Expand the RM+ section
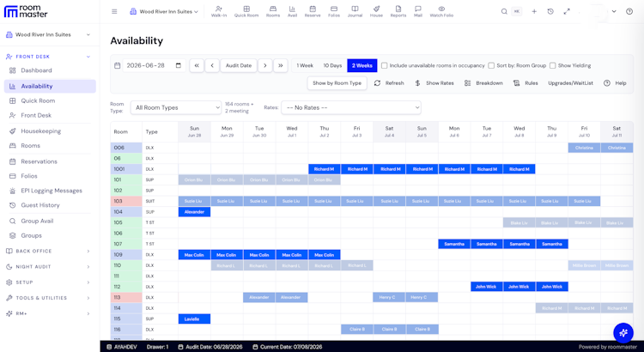The width and height of the screenshot is (644, 352). pyautogui.click(x=48, y=313)
